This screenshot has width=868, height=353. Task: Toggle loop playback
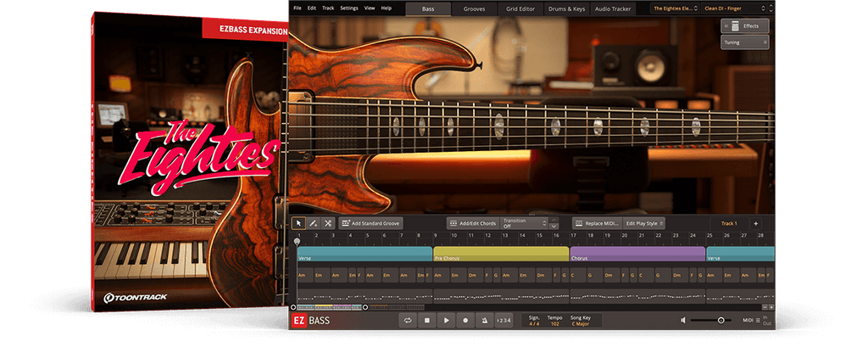coord(408,320)
